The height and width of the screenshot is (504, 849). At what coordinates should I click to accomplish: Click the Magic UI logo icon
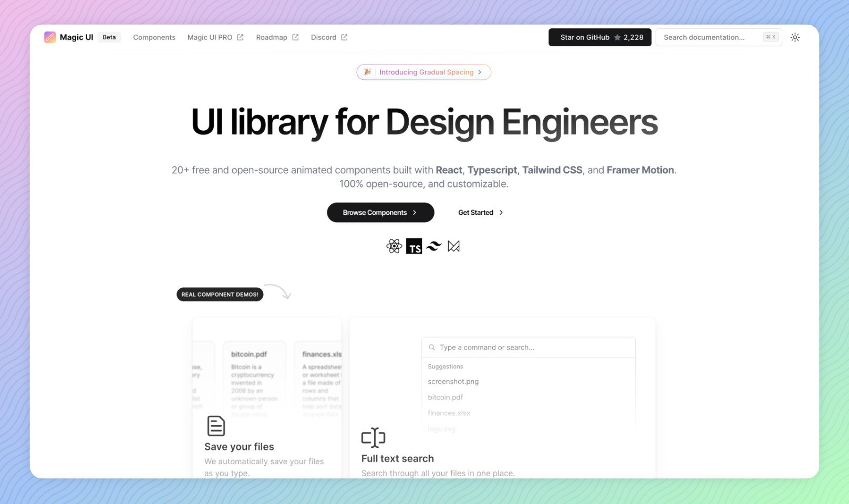[x=50, y=37]
